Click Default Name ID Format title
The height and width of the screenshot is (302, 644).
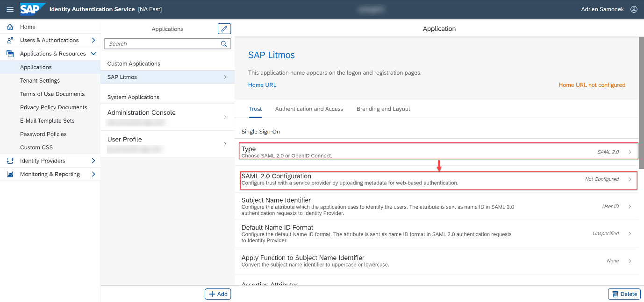tap(277, 227)
